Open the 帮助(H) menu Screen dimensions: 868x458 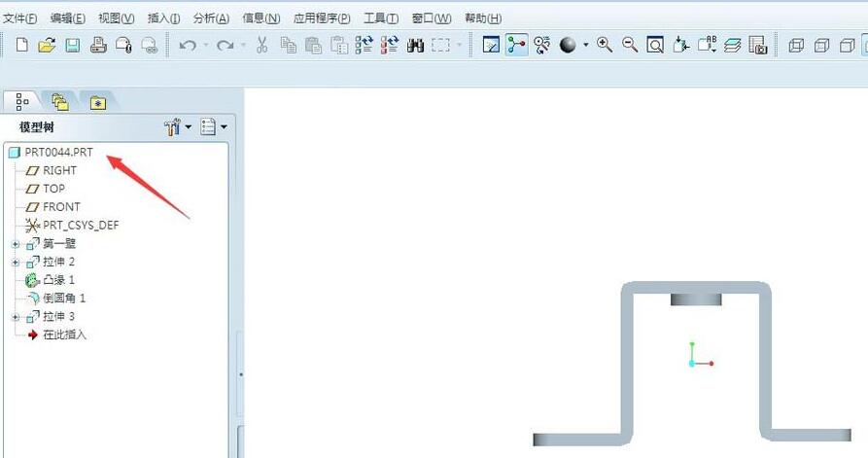click(483, 18)
